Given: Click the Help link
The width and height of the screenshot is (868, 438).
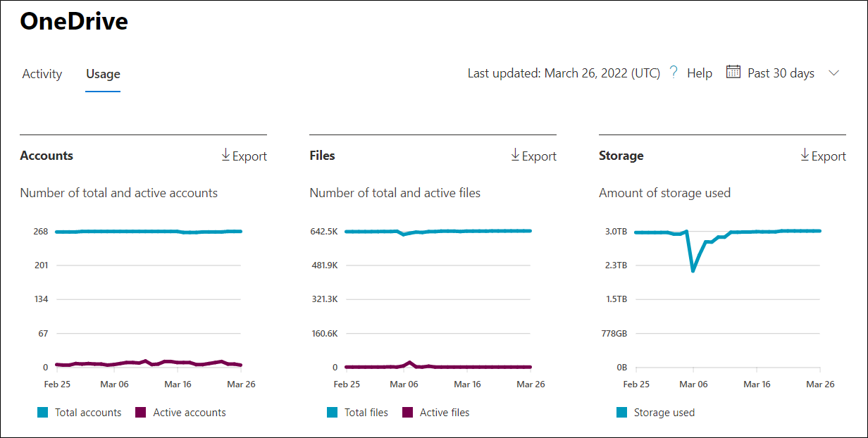Looking at the screenshot, I should (x=700, y=73).
